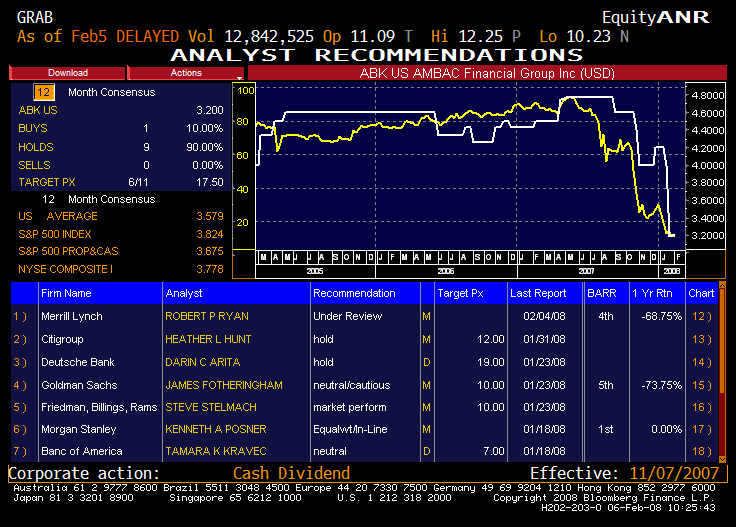Open the Actions dropdown menu
This screenshot has height=527, width=736.
pos(186,73)
